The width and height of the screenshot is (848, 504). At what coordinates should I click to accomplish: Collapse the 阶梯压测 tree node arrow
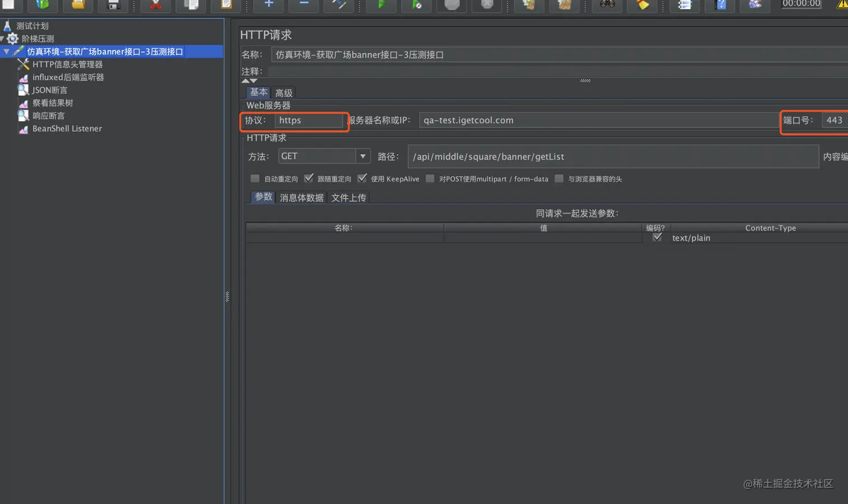pyautogui.click(x=2, y=39)
